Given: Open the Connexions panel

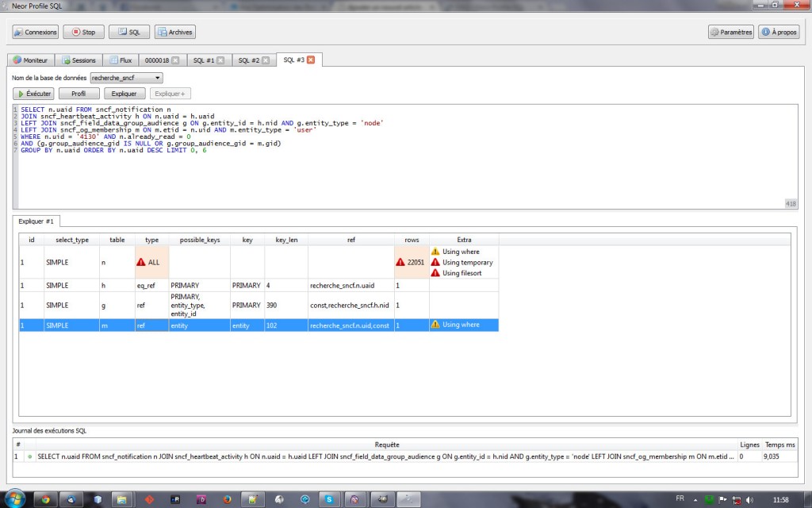Looking at the screenshot, I should (36, 33).
